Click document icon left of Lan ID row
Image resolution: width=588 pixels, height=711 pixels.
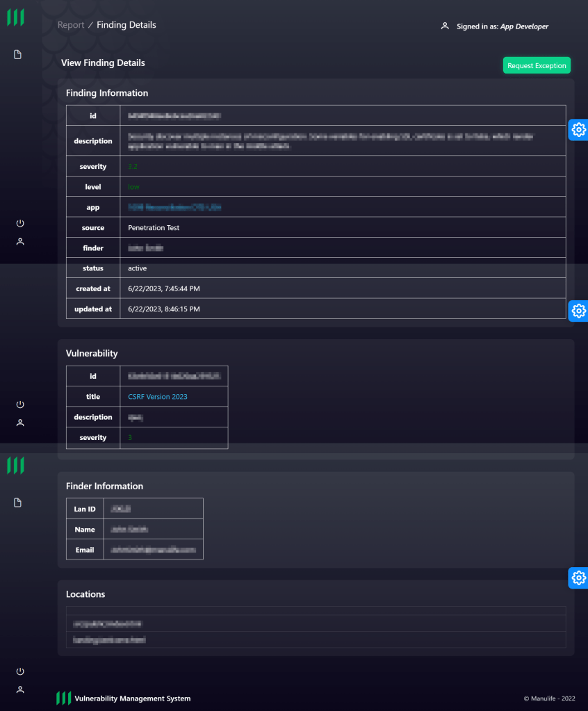pyautogui.click(x=19, y=502)
